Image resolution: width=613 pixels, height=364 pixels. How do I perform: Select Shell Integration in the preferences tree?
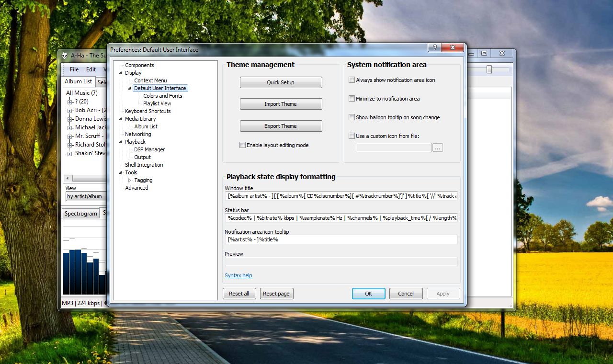pos(144,165)
